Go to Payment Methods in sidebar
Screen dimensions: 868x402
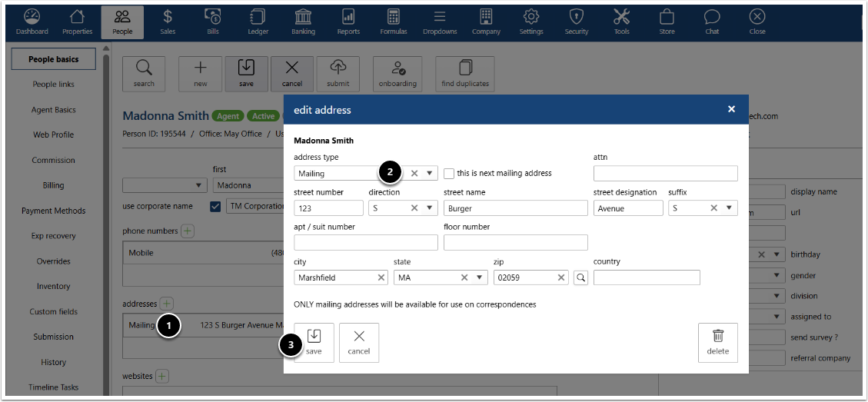pyautogui.click(x=53, y=211)
